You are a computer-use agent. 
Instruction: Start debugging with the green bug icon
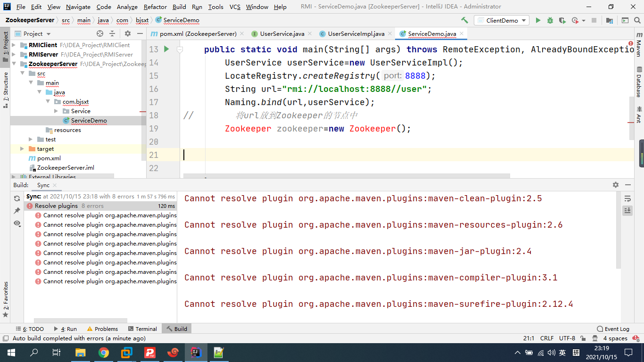[x=550, y=20]
